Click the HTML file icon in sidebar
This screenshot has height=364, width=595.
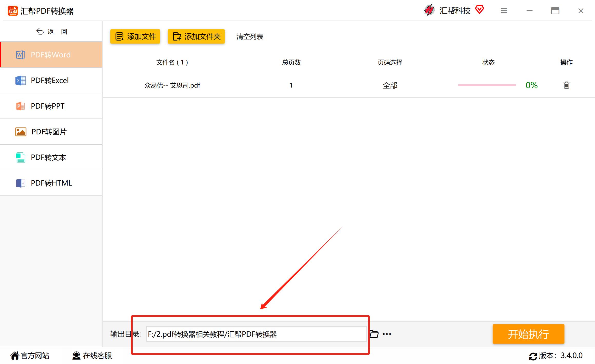click(21, 183)
